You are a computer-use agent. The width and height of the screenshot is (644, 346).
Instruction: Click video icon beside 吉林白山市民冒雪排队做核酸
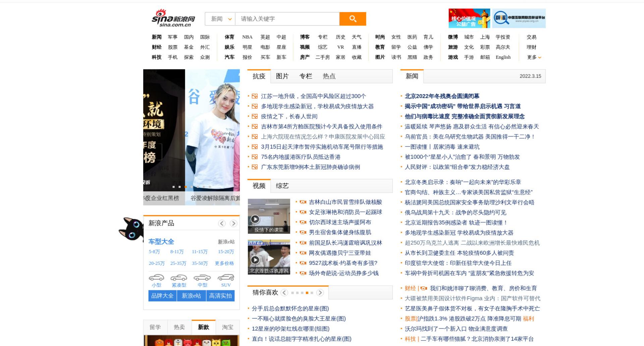pyautogui.click(x=303, y=202)
